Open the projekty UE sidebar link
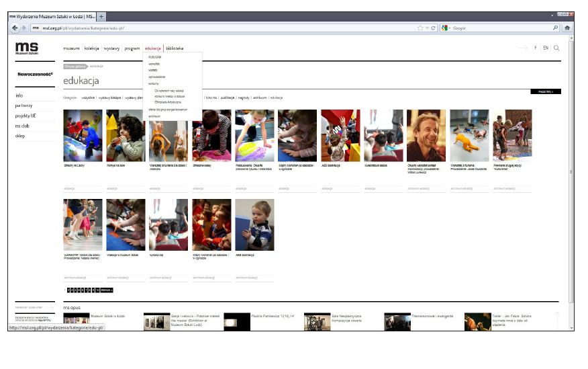Image resolution: width=588 pixels, height=369 pixels. [x=26, y=116]
